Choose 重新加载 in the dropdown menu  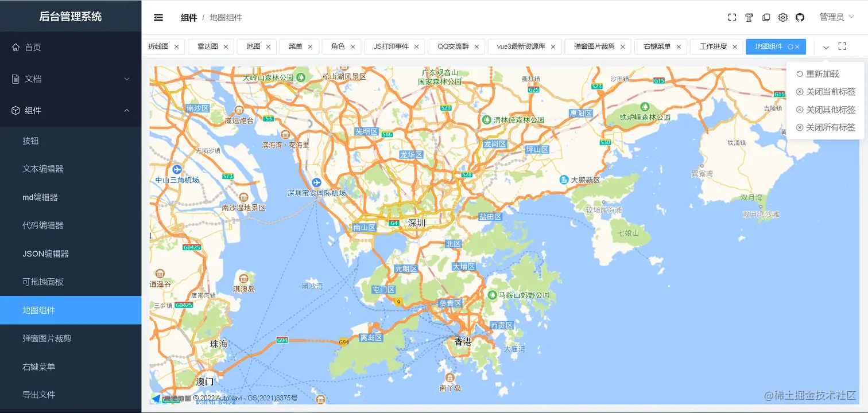pos(822,74)
